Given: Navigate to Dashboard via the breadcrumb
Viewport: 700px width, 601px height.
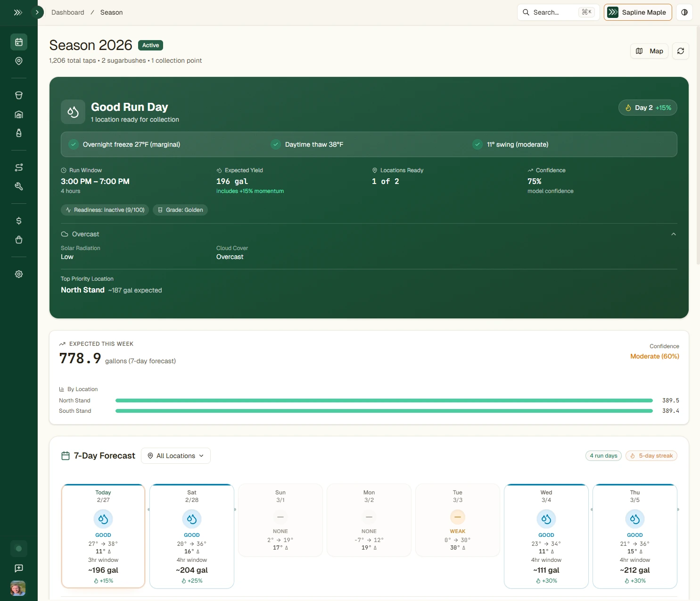Looking at the screenshot, I should [x=67, y=12].
